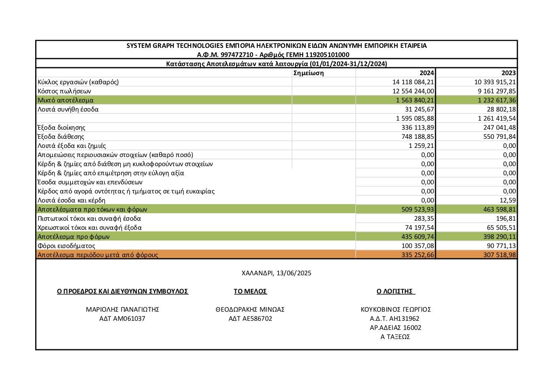Click the company name title line
Image resolution: width=555 pixels, height=392 pixels.
click(277, 45)
